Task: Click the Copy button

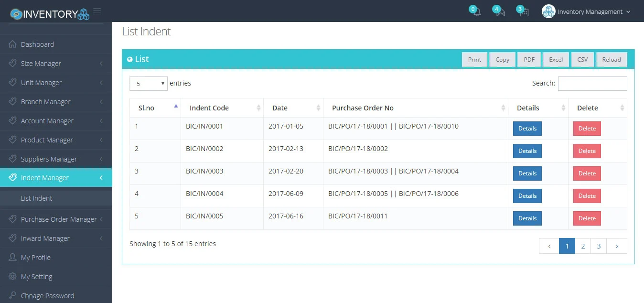Action: point(502,60)
